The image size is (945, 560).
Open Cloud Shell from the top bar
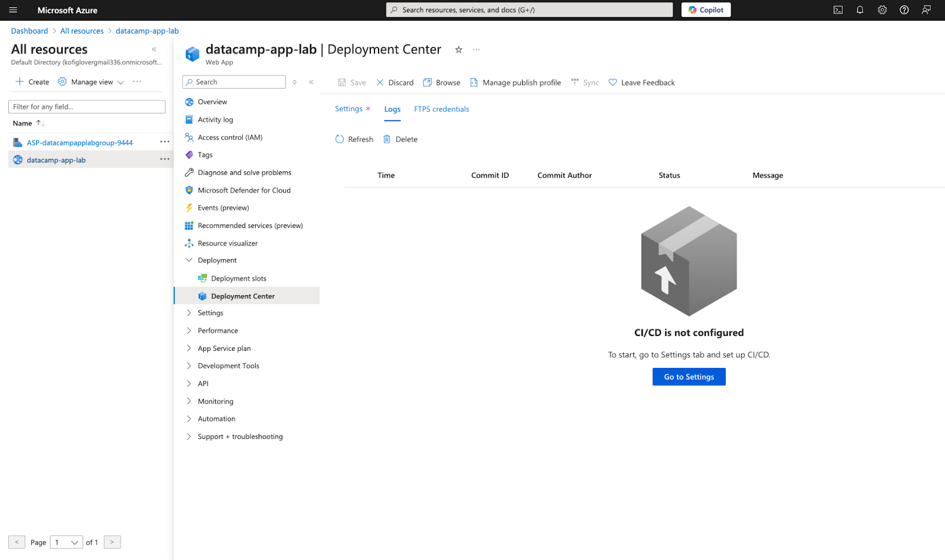(838, 10)
